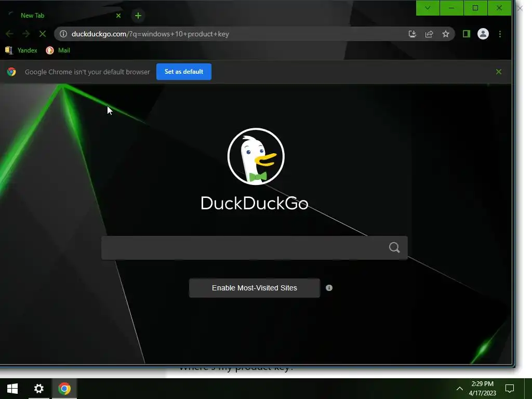Show hidden system tray icons
The height and width of the screenshot is (399, 532).
(459, 389)
